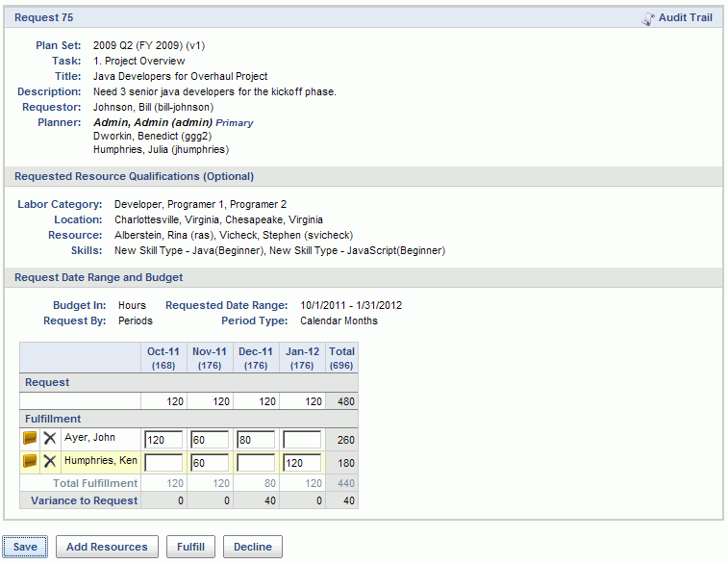Image resolution: width=728 pixels, height=564 pixels.
Task: Click the Fulfill button
Action: click(x=190, y=547)
